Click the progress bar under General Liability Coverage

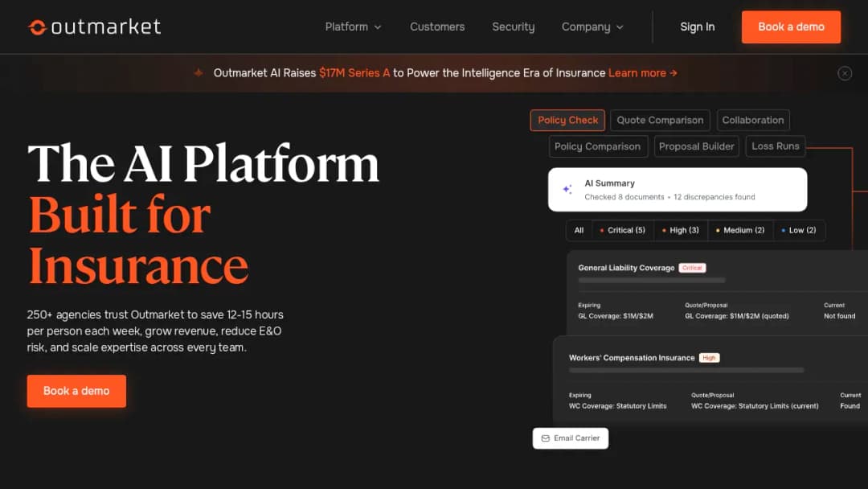(652, 281)
